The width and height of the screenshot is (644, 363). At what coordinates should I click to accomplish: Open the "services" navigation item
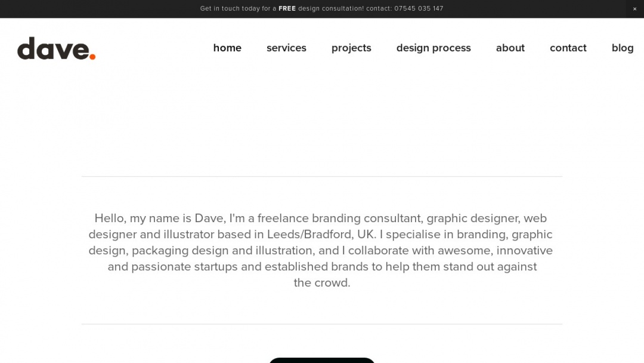coord(286,48)
